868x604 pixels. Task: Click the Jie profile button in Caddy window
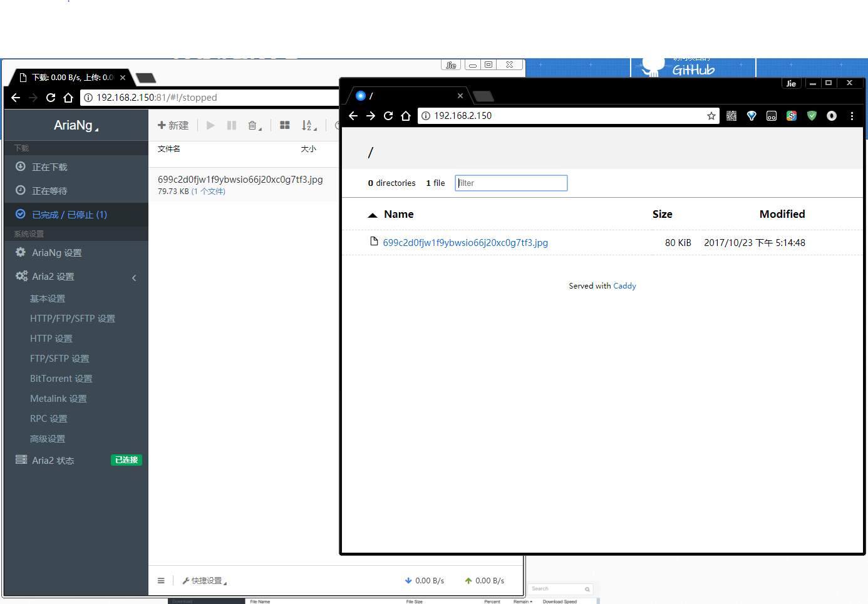click(x=791, y=83)
